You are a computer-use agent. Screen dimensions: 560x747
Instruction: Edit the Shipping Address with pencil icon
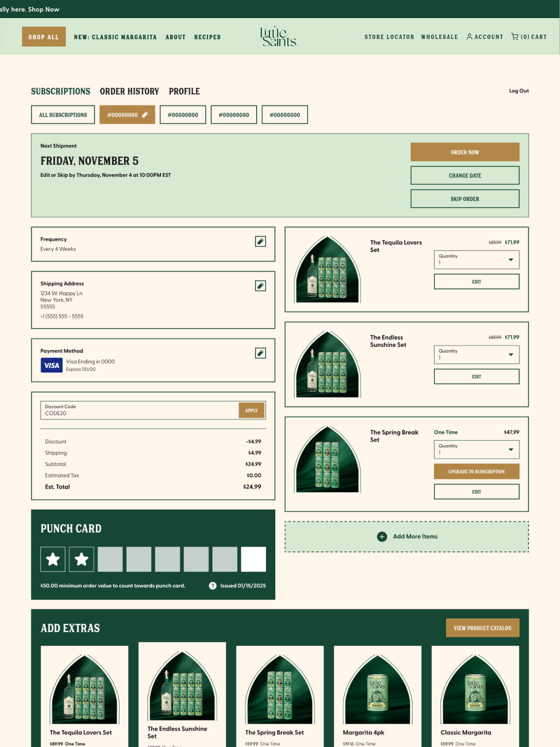click(x=260, y=286)
